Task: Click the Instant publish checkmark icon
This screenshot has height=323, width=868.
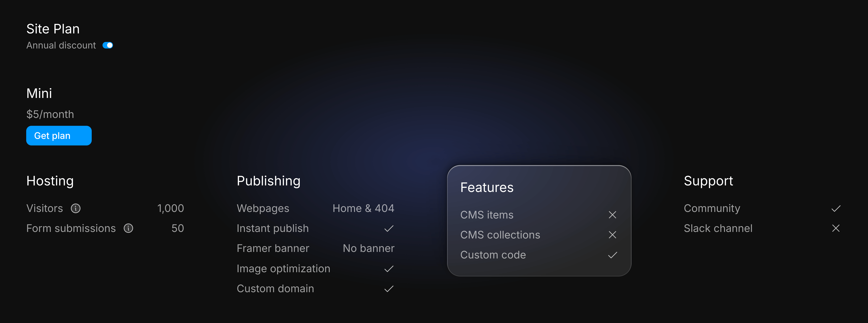Action: pos(389,228)
